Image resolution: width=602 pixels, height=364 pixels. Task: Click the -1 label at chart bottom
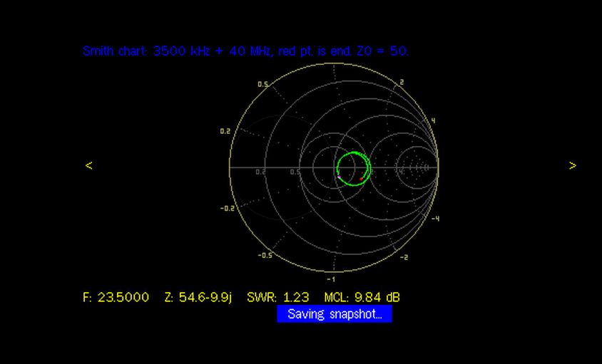click(x=330, y=279)
